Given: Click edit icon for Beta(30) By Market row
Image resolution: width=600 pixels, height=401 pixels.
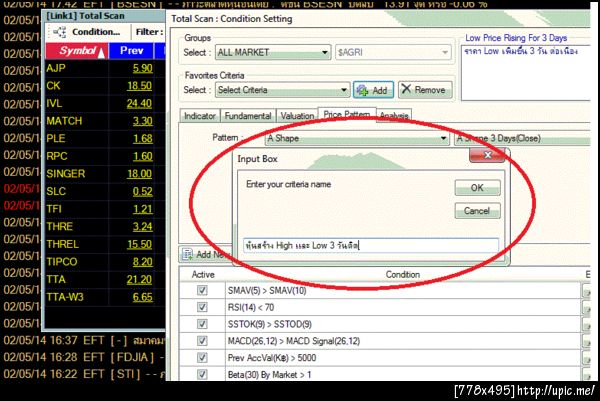Looking at the screenshot, I should (586, 374).
